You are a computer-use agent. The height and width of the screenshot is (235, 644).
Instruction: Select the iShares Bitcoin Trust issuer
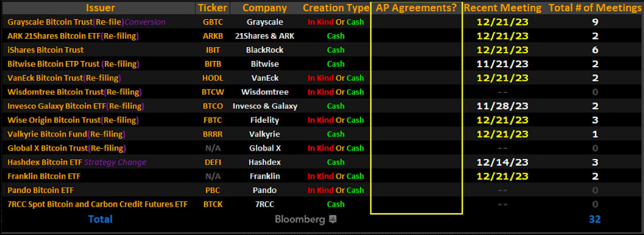[45, 50]
